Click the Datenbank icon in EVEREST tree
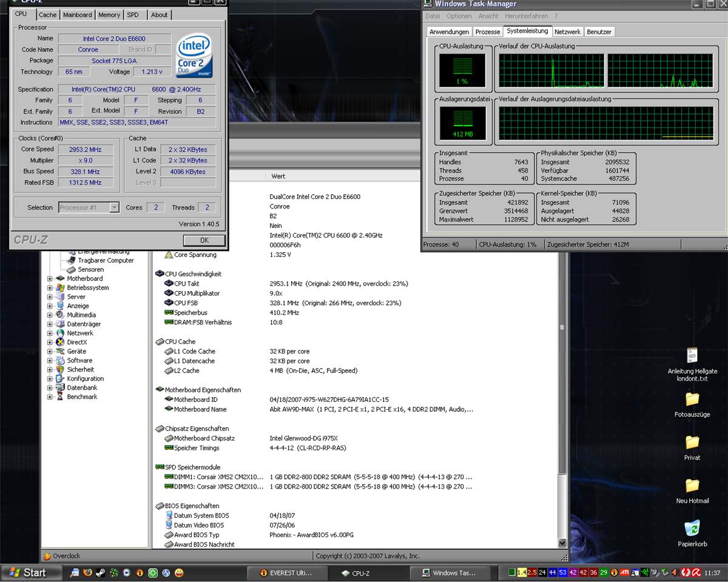 point(60,388)
